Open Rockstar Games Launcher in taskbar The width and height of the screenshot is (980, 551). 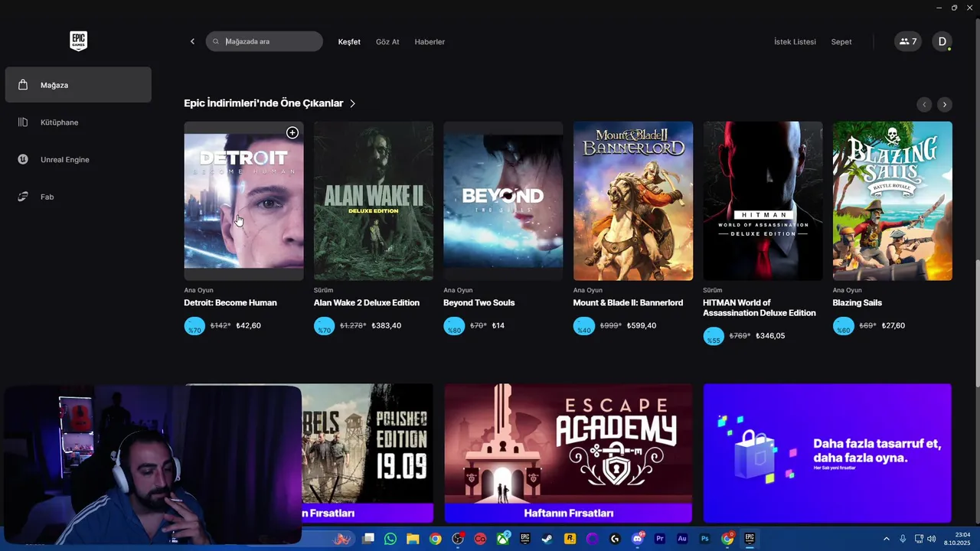pos(570,539)
